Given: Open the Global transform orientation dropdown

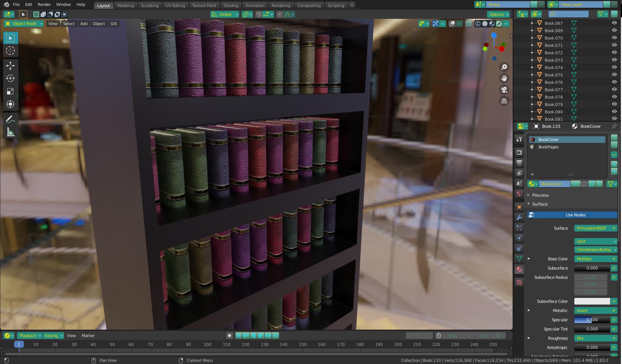Looking at the screenshot, I should (225, 14).
